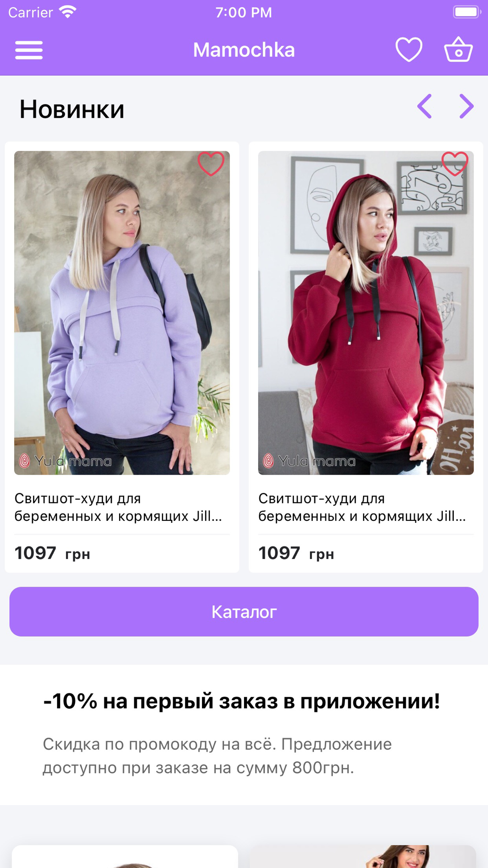488x868 pixels.
Task: Favorite the lilac hoodie product
Action: (211, 164)
